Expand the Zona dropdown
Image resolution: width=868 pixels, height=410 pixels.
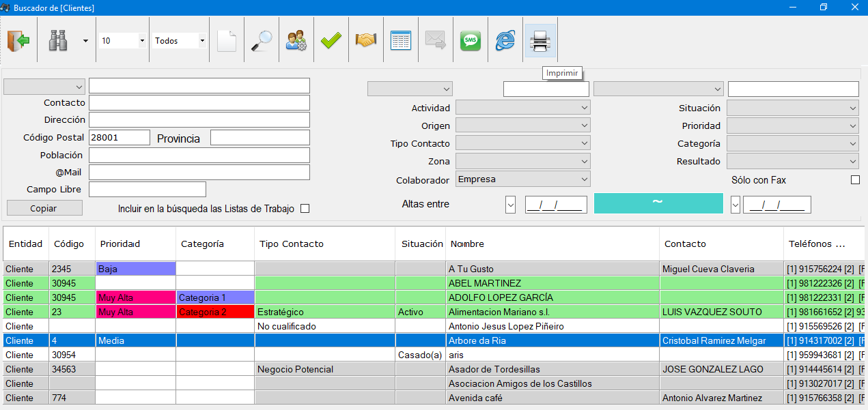click(x=522, y=161)
